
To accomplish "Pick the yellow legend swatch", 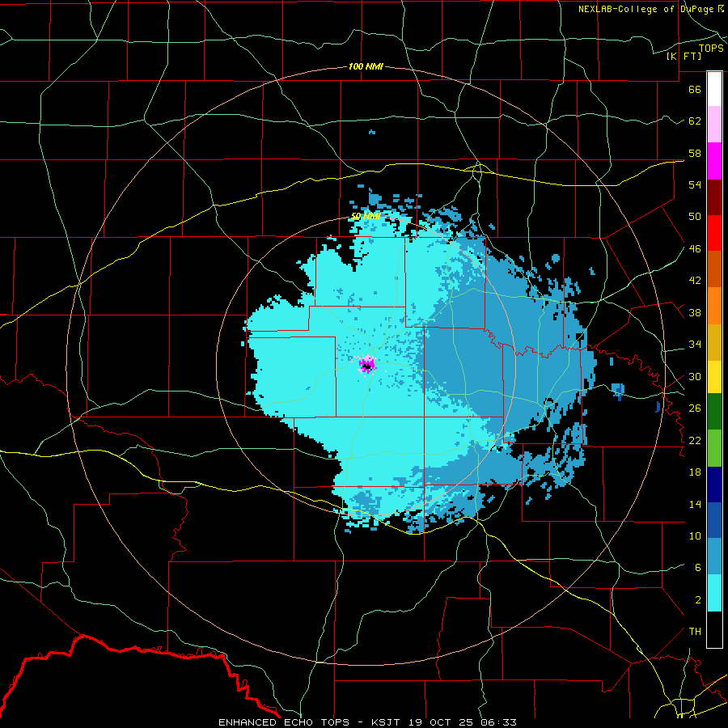I will pyautogui.click(x=714, y=376).
